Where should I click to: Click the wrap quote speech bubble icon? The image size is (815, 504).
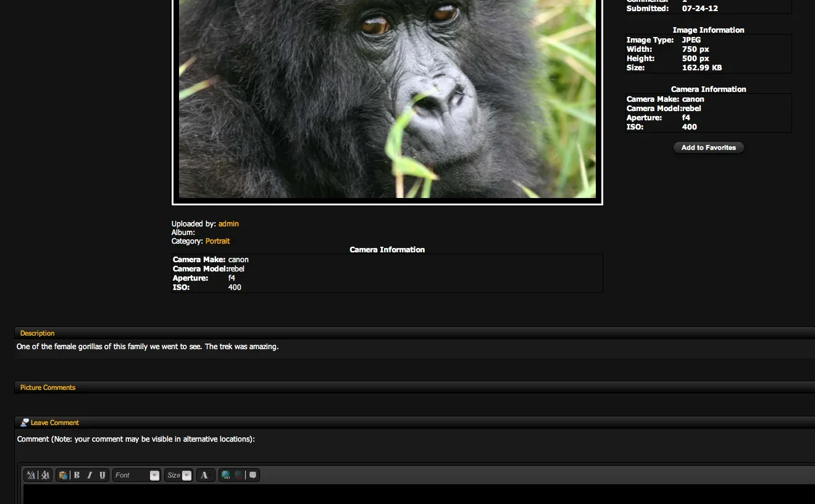(x=253, y=475)
